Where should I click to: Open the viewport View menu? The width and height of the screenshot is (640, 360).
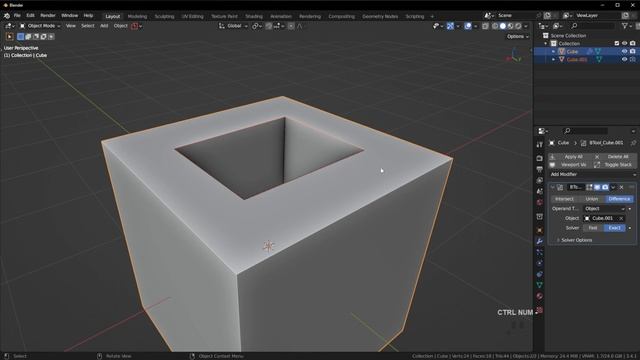[71, 26]
